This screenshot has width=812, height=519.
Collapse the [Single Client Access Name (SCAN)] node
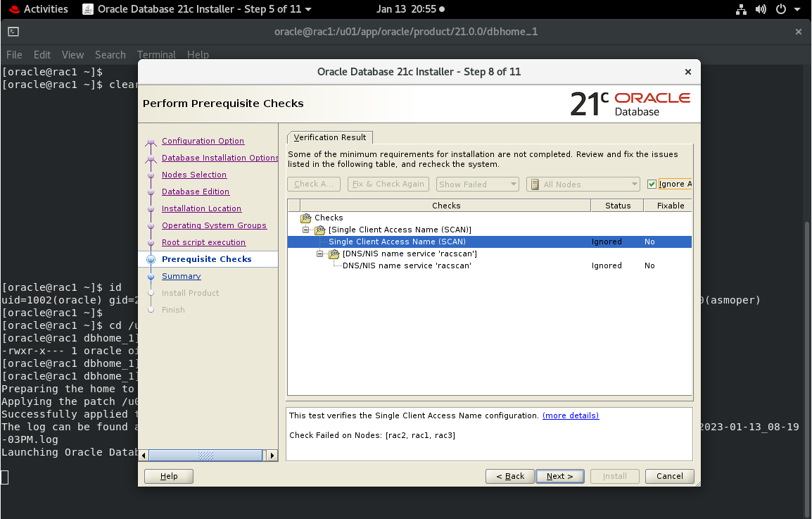coord(305,230)
